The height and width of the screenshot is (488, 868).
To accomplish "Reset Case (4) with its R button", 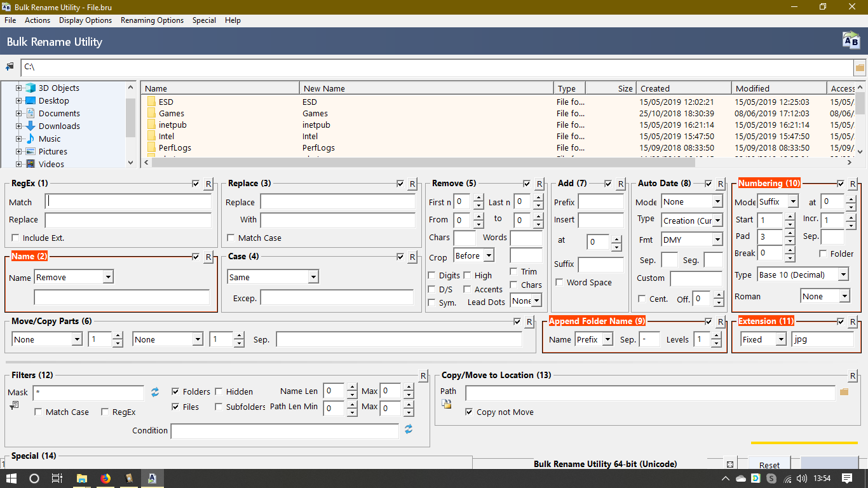I will (412, 257).
